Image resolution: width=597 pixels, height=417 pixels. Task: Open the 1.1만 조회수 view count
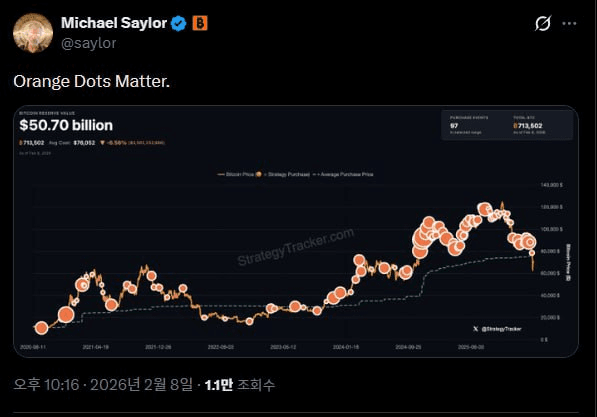point(240,385)
